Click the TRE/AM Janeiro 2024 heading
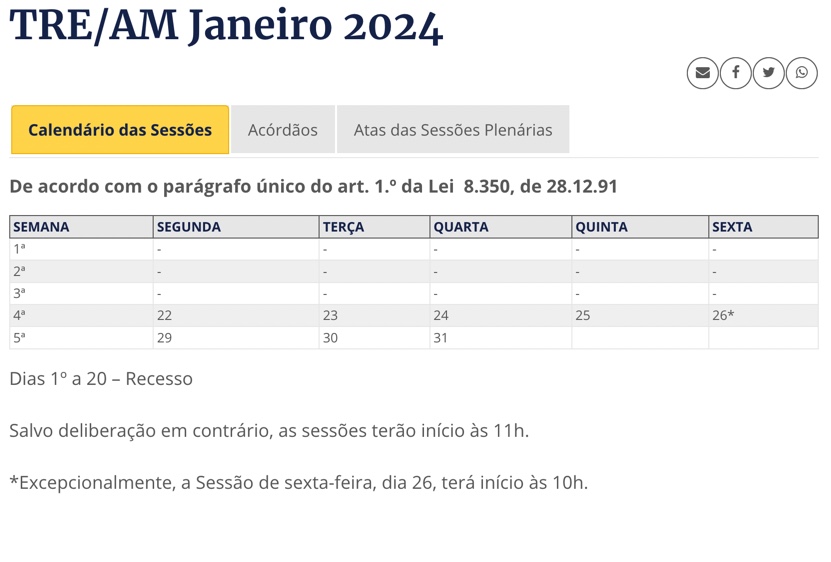The height and width of the screenshot is (562, 831). click(226, 26)
